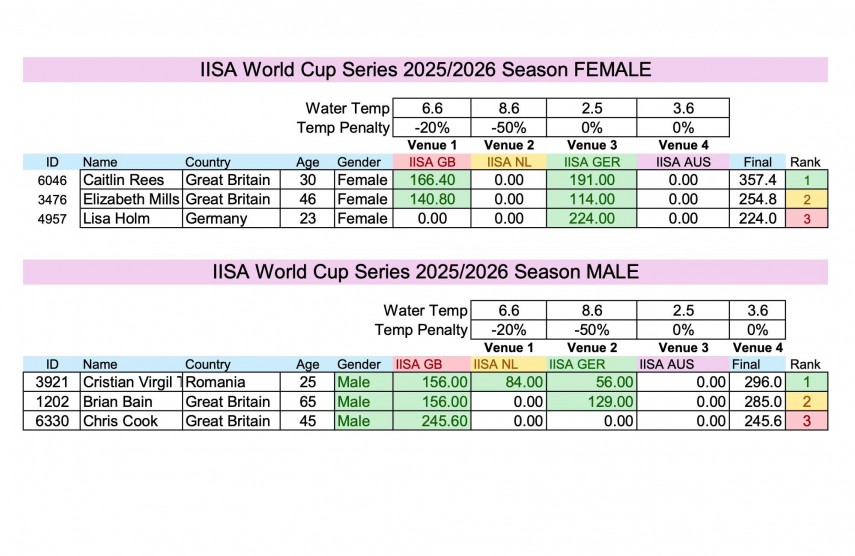Select Caitlin Rees's final score 357.4
The width and height of the screenshot is (855, 556).
coord(757,180)
